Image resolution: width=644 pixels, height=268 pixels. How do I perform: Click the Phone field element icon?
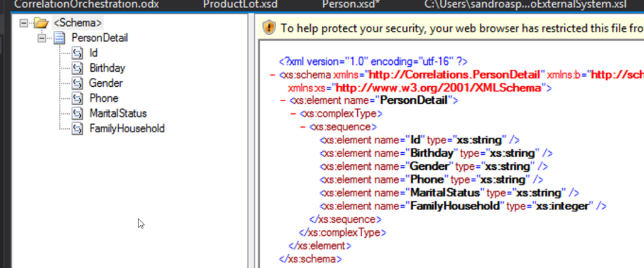77,99
